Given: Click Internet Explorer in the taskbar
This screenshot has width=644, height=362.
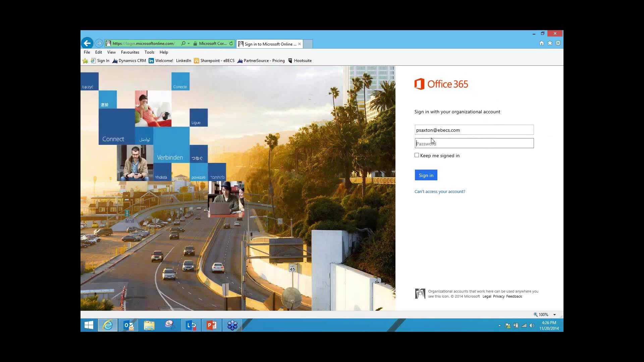Looking at the screenshot, I should 108,325.
